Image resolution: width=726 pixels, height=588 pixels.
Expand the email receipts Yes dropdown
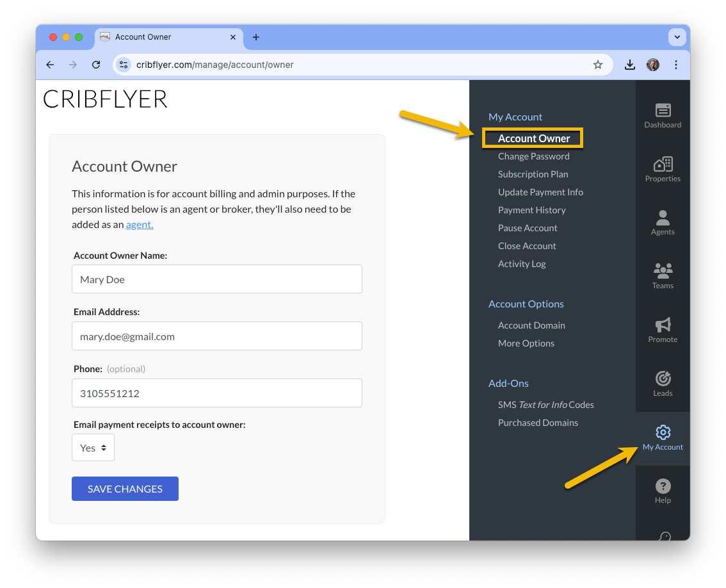click(x=93, y=448)
